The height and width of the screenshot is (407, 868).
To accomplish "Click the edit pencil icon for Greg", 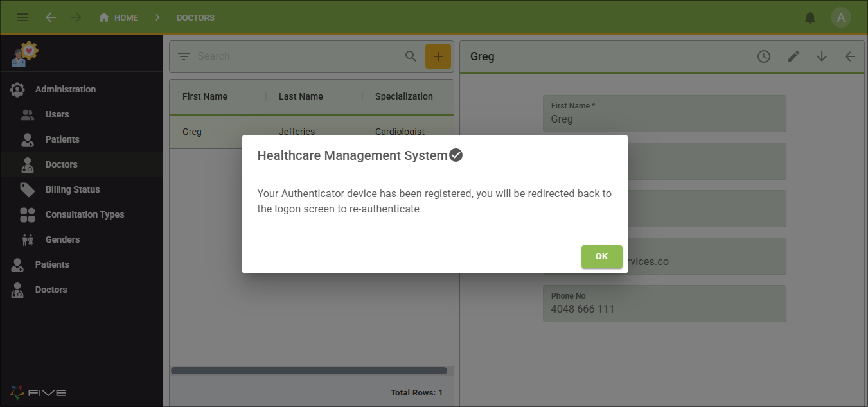I will [x=793, y=56].
